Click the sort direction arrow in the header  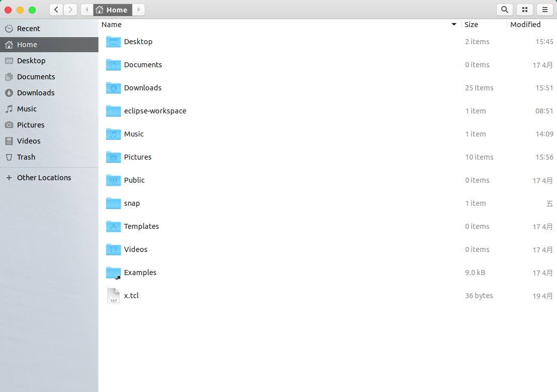[454, 25]
